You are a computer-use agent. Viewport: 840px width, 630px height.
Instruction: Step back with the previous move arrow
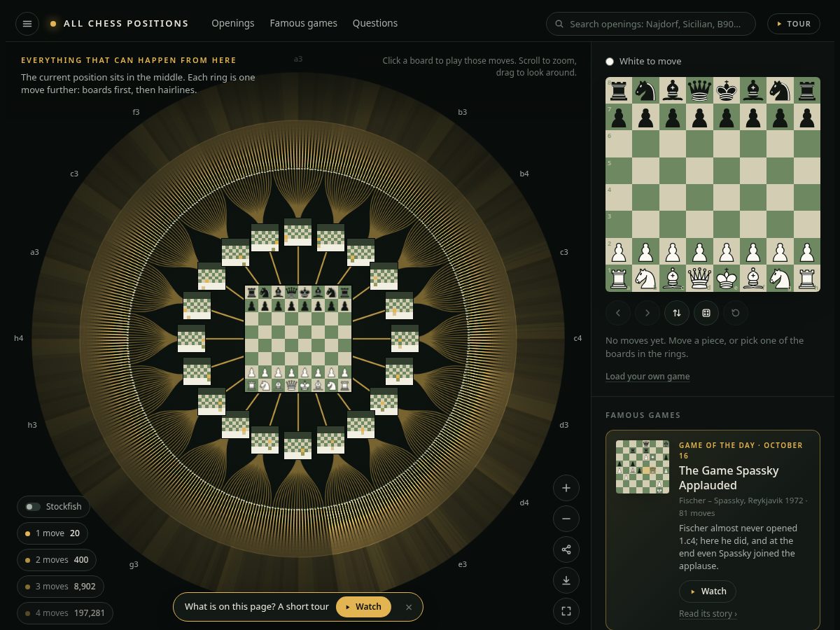pos(618,313)
